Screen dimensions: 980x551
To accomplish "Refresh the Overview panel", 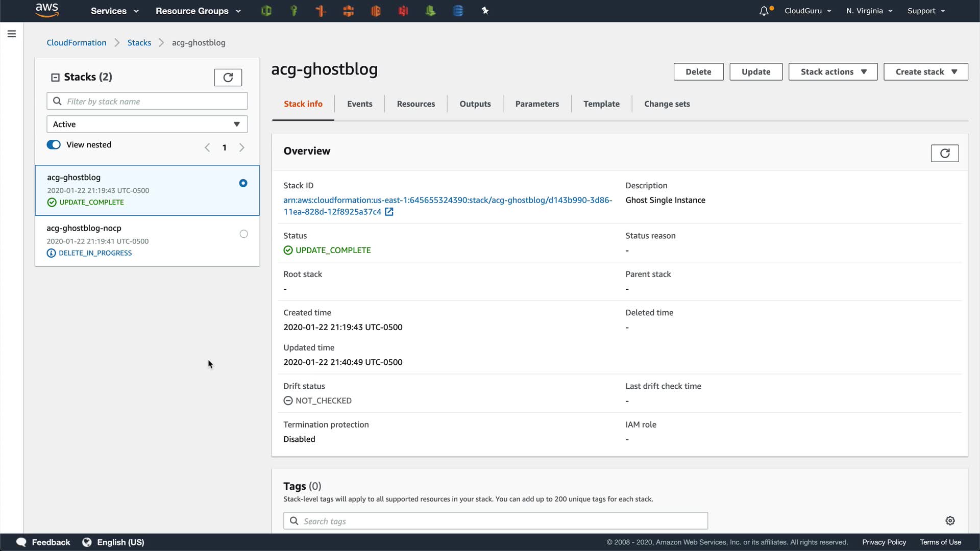I will click(944, 153).
